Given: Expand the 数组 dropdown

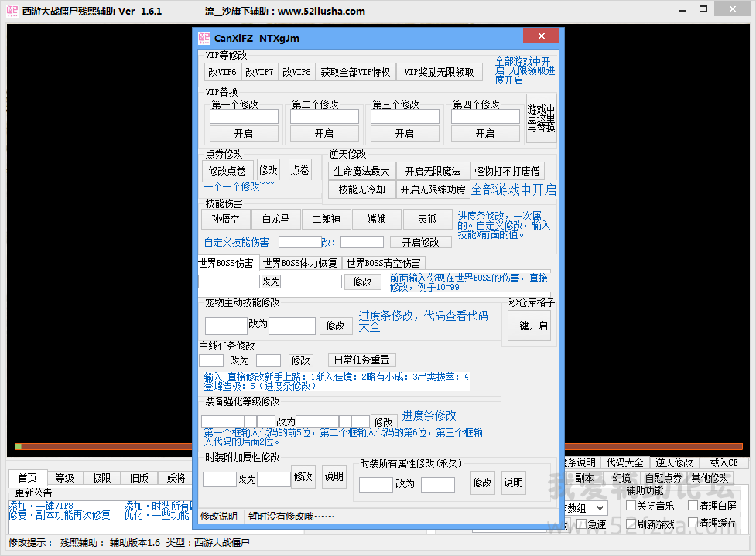Looking at the screenshot, I should (x=600, y=508).
